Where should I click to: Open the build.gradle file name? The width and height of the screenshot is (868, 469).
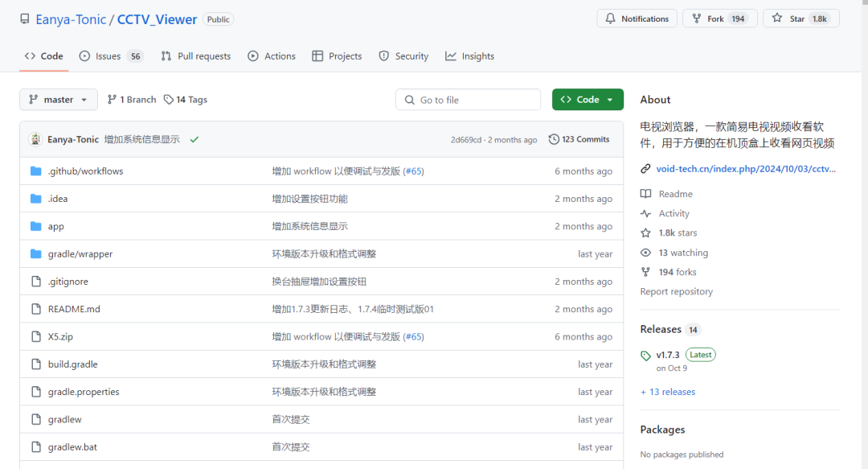pos(73,364)
